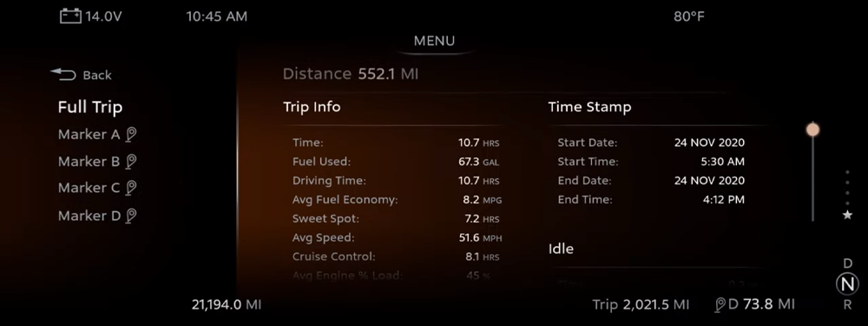The width and height of the screenshot is (868, 326).
Task: Select the Neutral gear indicator
Action: [x=847, y=284]
